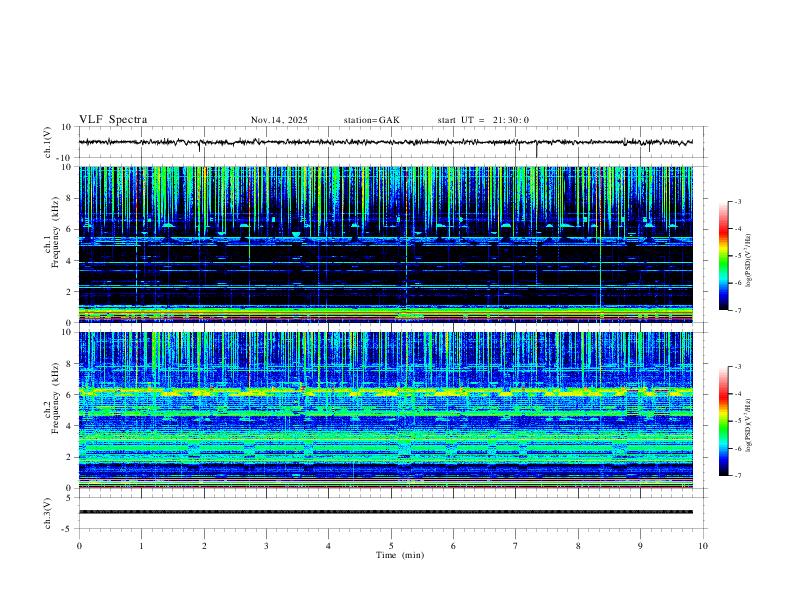Click the "4" kHz tick on ch.2 frequency axis
792x612 pixels.
coord(70,426)
